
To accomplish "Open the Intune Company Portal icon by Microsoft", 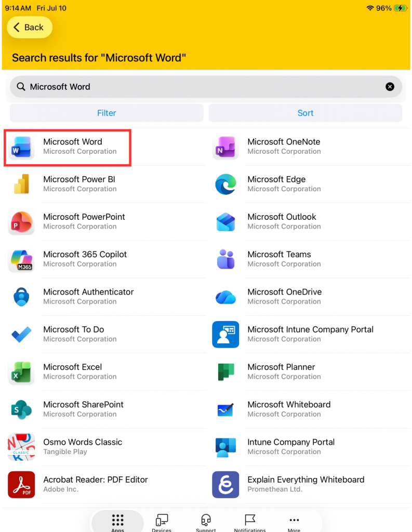I will [225, 447].
